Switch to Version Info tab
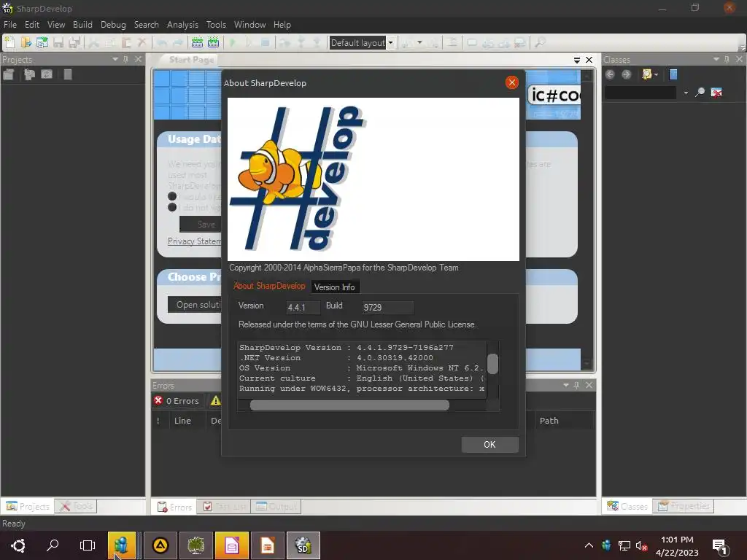The height and width of the screenshot is (560, 747). (x=334, y=287)
